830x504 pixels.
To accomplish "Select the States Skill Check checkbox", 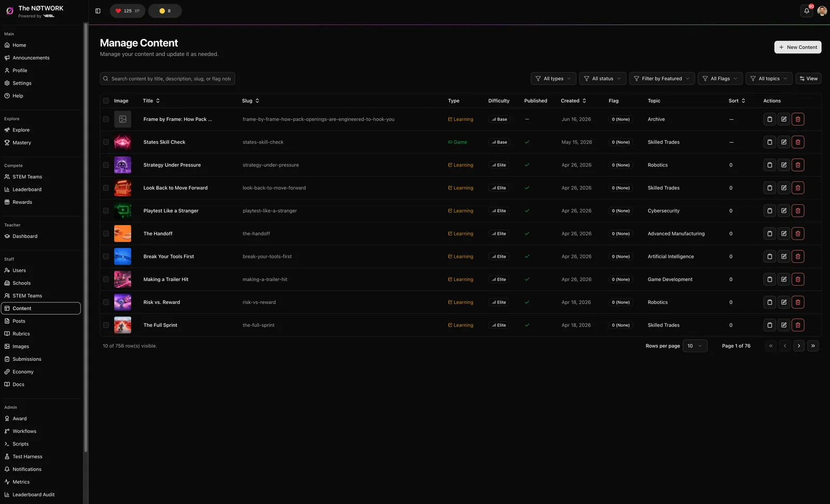I will (x=106, y=142).
